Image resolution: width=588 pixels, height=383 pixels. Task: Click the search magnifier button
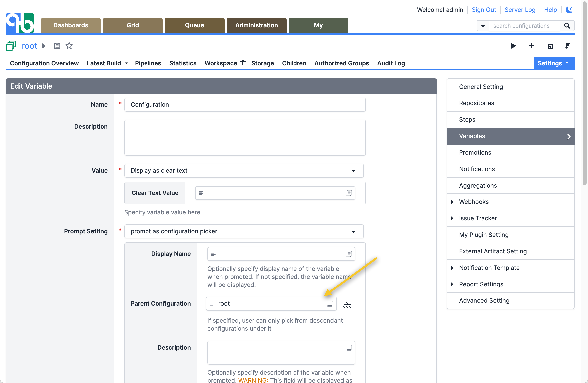pyautogui.click(x=567, y=26)
